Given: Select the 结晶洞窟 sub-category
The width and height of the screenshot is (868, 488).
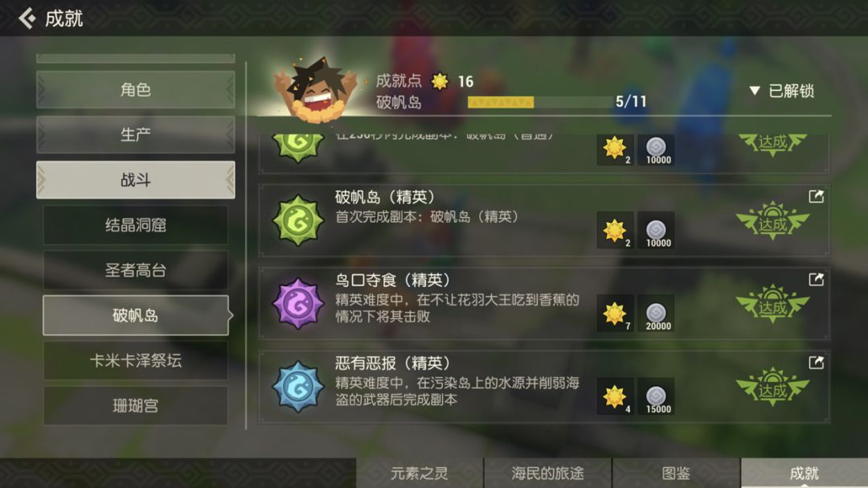Looking at the screenshot, I should [x=136, y=225].
